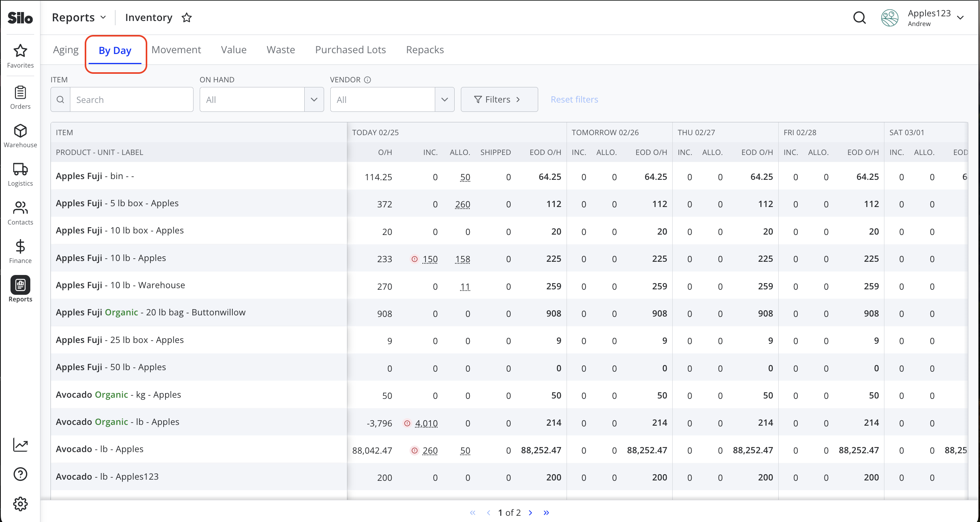Go to the Warehouse section
Image resolution: width=980 pixels, height=522 pixels.
(x=20, y=136)
